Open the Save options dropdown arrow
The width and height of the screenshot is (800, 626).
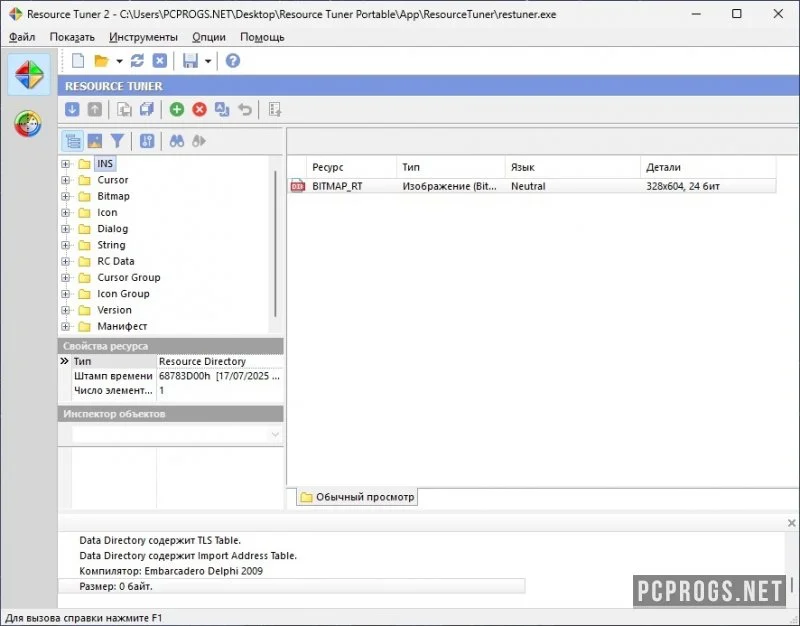[x=208, y=61]
